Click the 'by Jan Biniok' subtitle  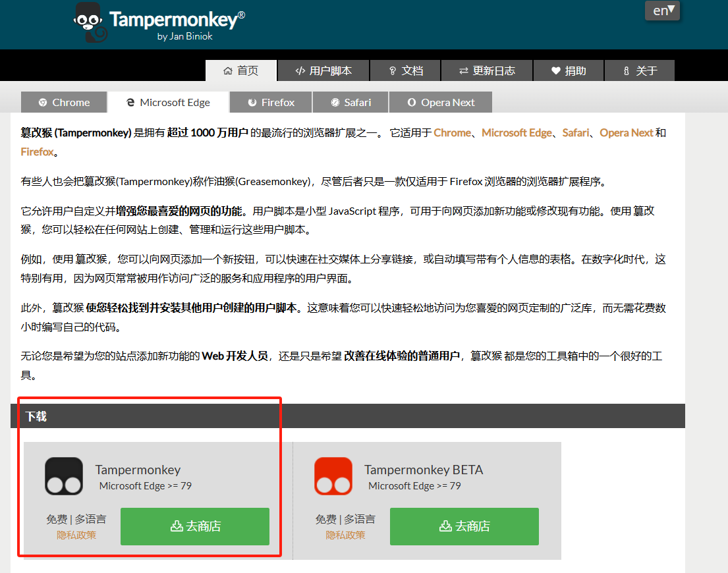point(184,36)
